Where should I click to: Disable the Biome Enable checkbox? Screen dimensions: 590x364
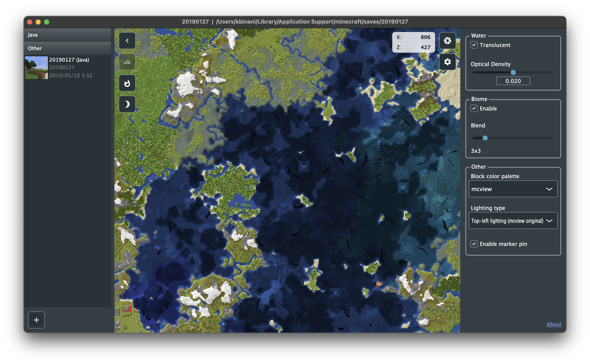click(474, 109)
